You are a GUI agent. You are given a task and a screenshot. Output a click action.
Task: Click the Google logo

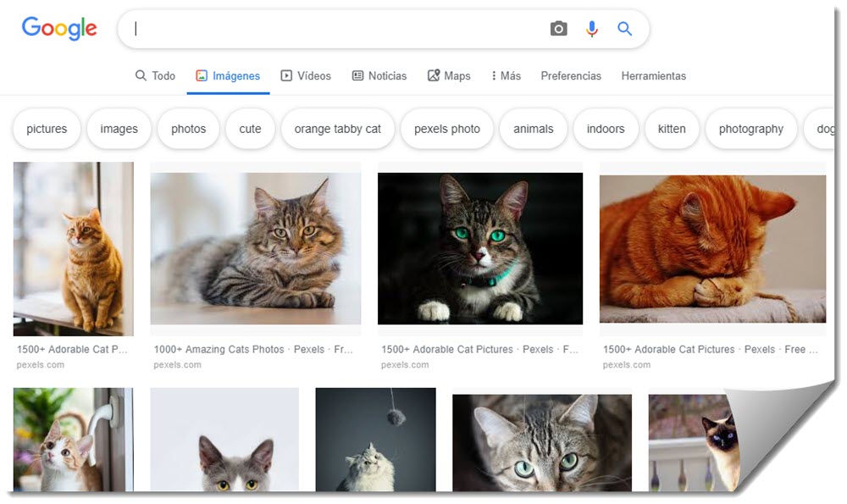(x=59, y=28)
